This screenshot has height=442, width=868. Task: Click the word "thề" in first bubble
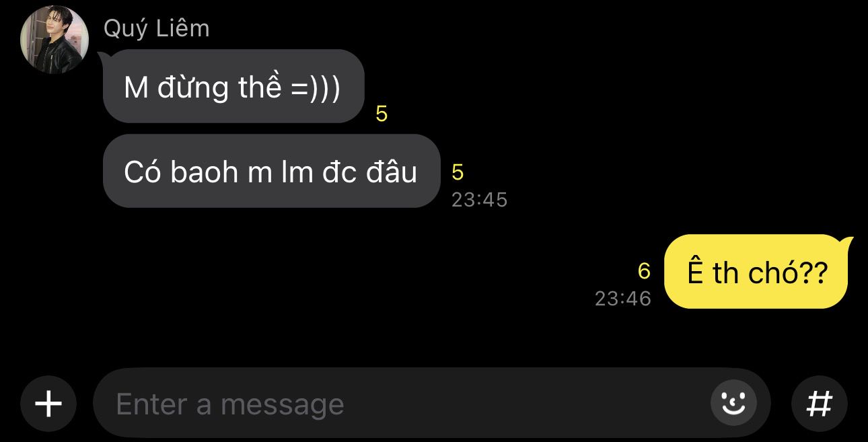point(260,87)
